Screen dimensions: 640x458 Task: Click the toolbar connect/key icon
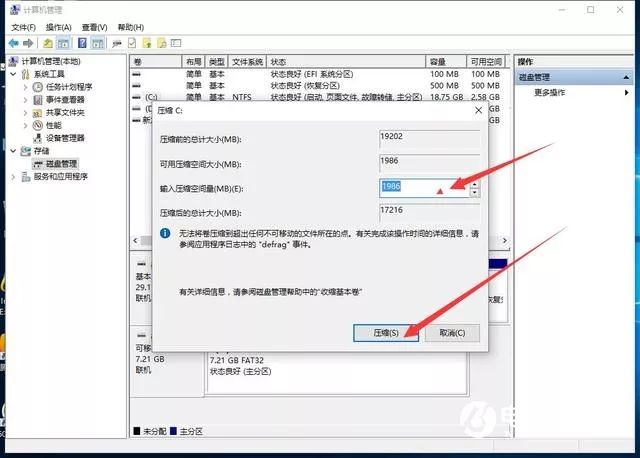tap(117, 43)
